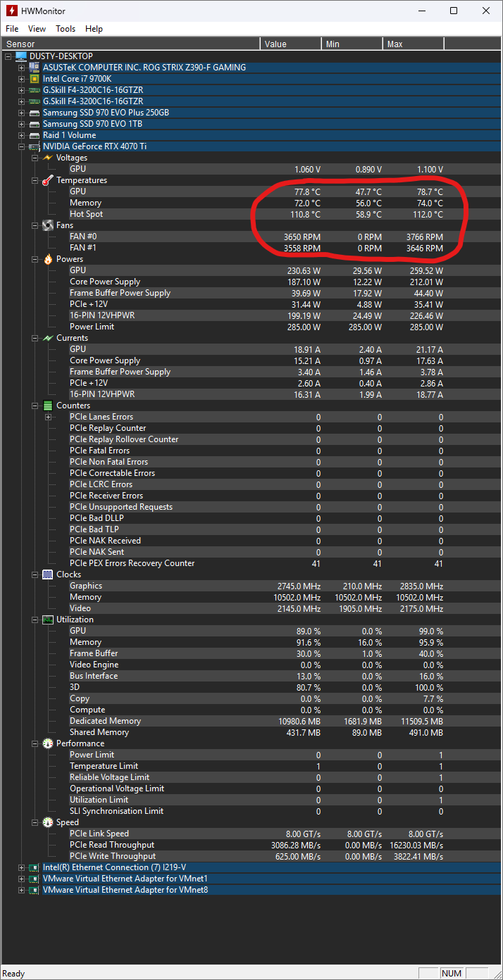The image size is (503, 980).
Task: Collapse the NVIDIA GeForce RTX 4070 Ti node
Action: click(22, 146)
